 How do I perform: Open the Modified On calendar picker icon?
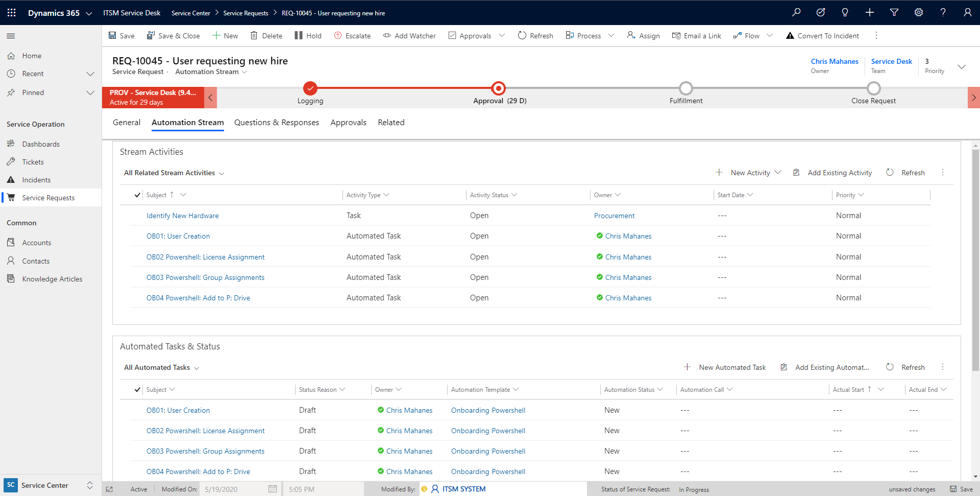273,489
